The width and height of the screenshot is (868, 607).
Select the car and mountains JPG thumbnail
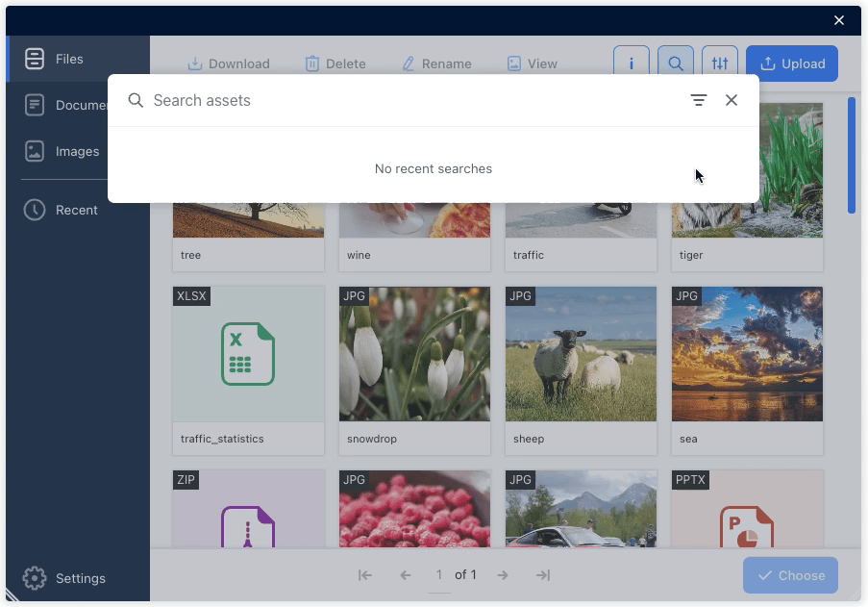(581, 509)
